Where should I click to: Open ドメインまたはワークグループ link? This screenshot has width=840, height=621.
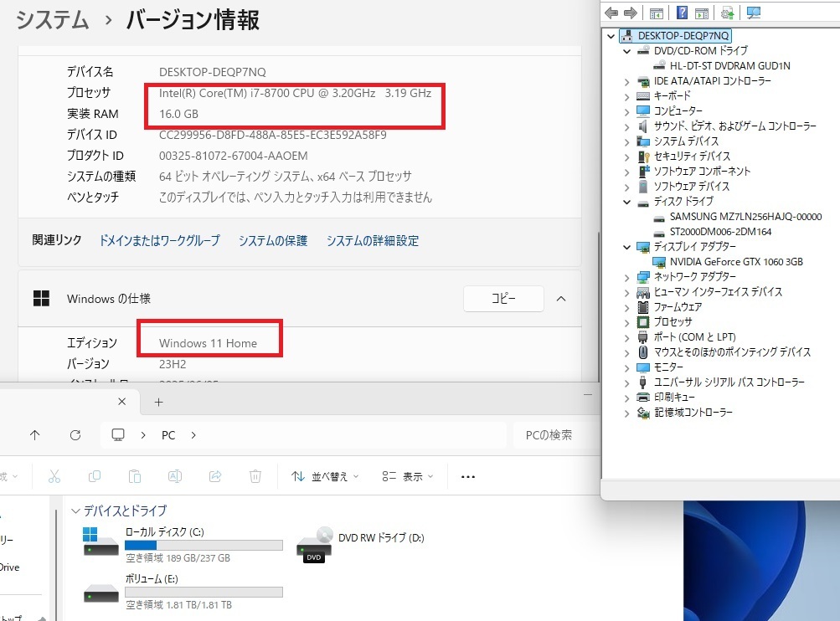pos(160,241)
